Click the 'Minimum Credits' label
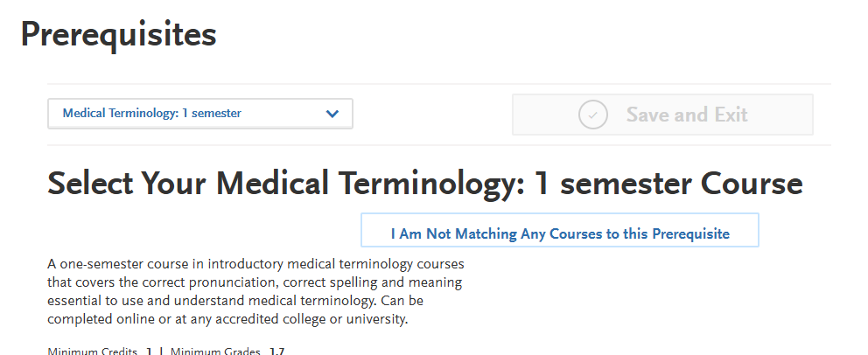The image size is (868, 355). point(92,352)
